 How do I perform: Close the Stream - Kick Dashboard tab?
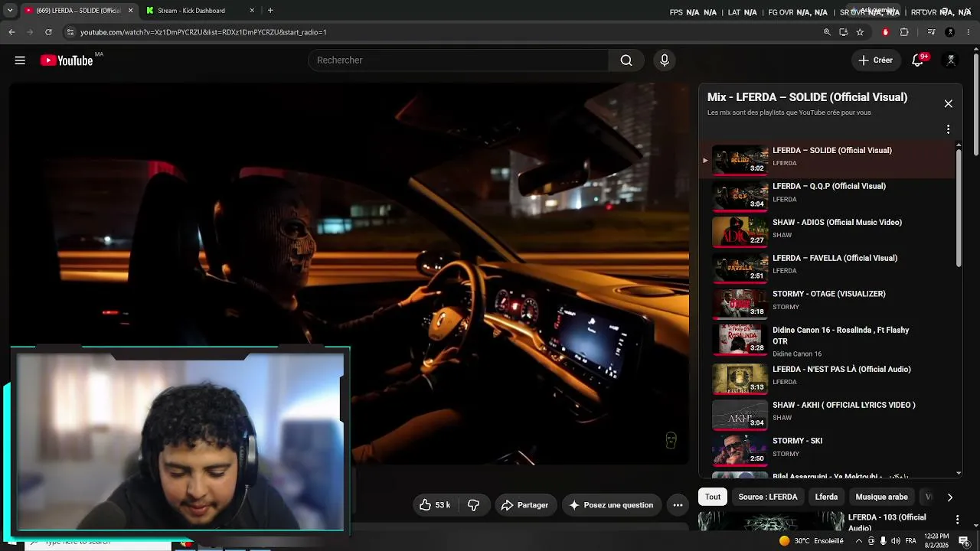click(x=252, y=11)
